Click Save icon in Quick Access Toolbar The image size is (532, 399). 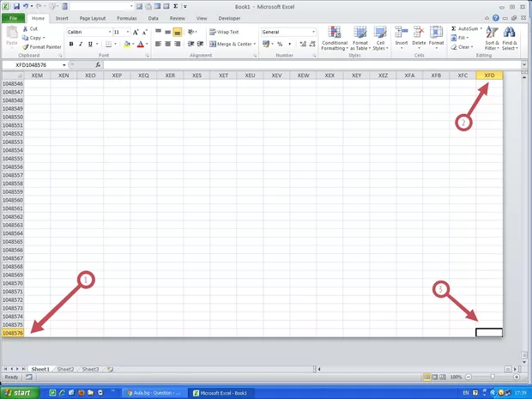pyautogui.click(x=16, y=7)
